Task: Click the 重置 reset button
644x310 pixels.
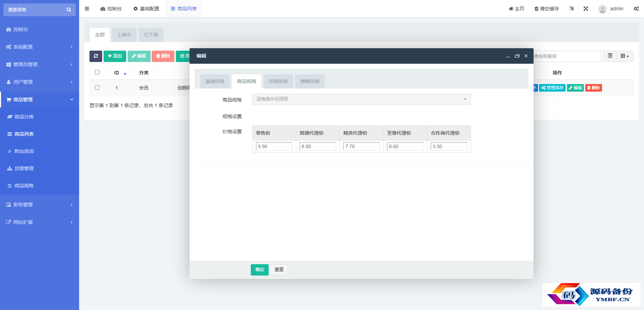Action: click(x=279, y=270)
